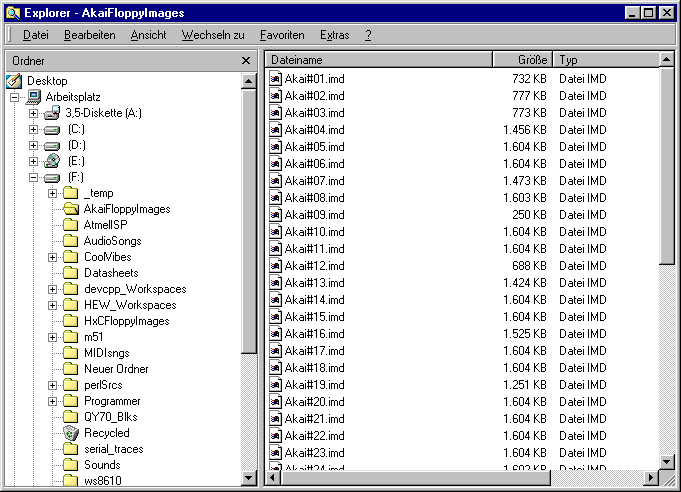681x492 pixels.
Task: Click the QY70_Blks folder icon
Action: (x=70, y=417)
